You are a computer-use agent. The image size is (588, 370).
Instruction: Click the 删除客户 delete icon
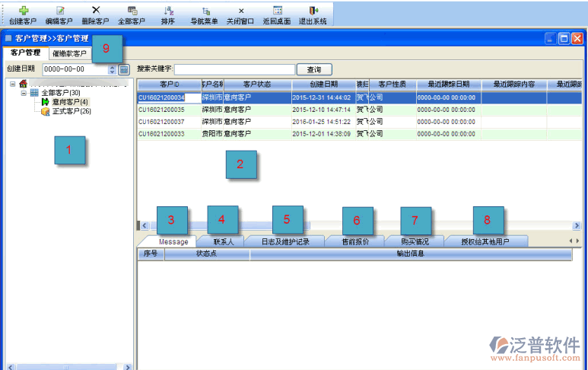point(96,10)
